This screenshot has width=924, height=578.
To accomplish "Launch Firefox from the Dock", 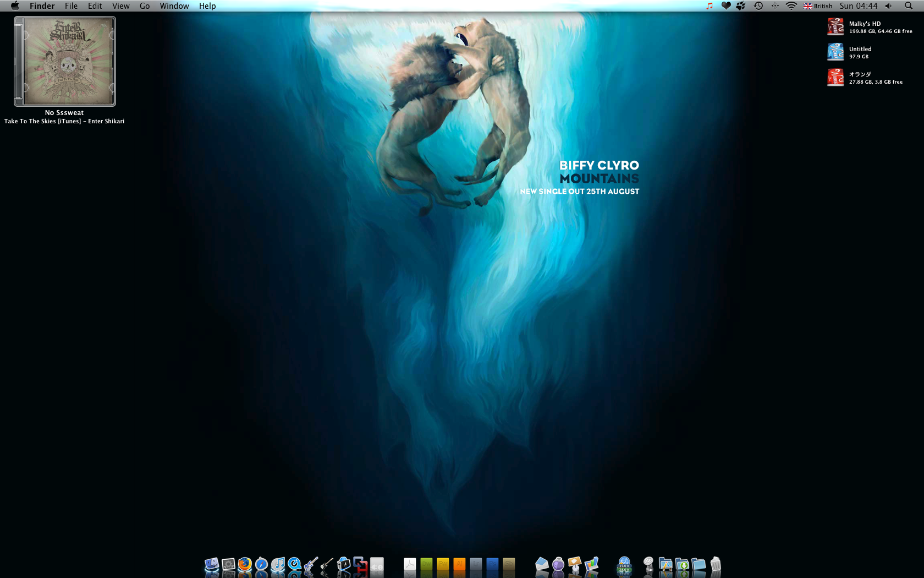I will [x=245, y=565].
